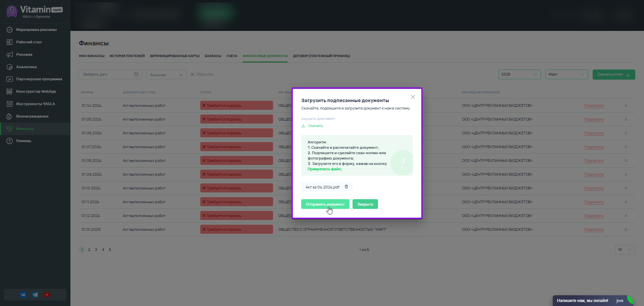Download the act for 01.04.2024 row
This screenshot has width=644, height=306.
pyautogui.click(x=626, y=105)
